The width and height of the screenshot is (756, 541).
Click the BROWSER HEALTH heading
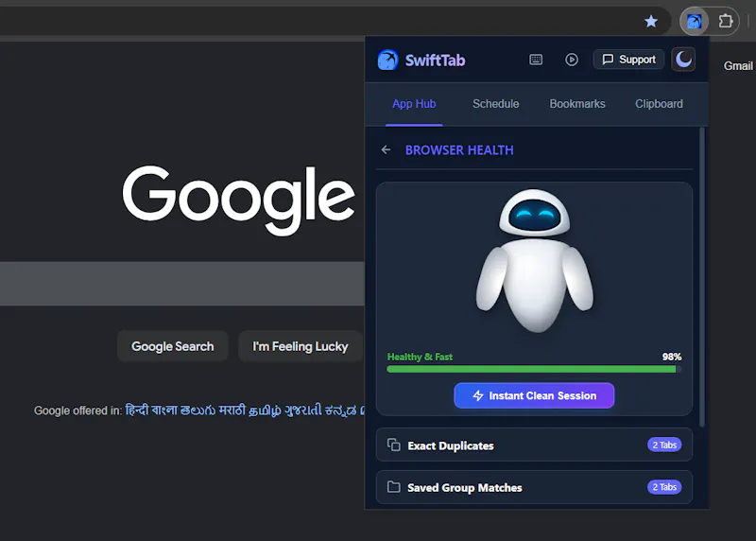coord(459,150)
